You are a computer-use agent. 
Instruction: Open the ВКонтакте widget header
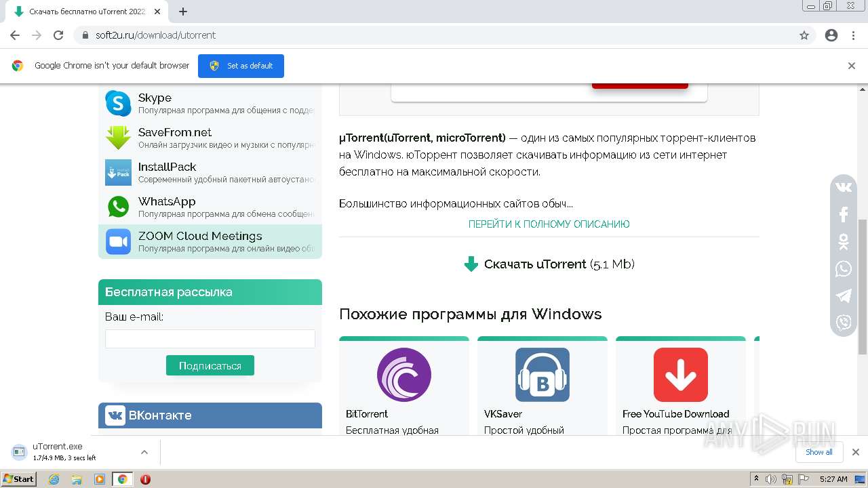tap(210, 415)
